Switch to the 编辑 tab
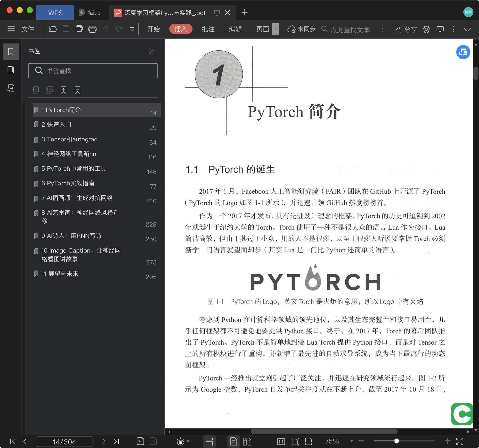Image resolution: width=479 pixels, height=448 pixels. click(235, 29)
